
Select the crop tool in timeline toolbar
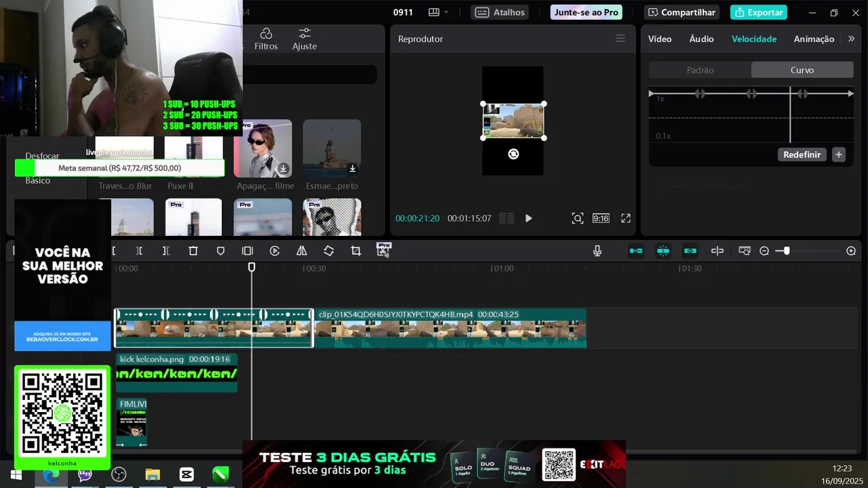[x=356, y=251]
